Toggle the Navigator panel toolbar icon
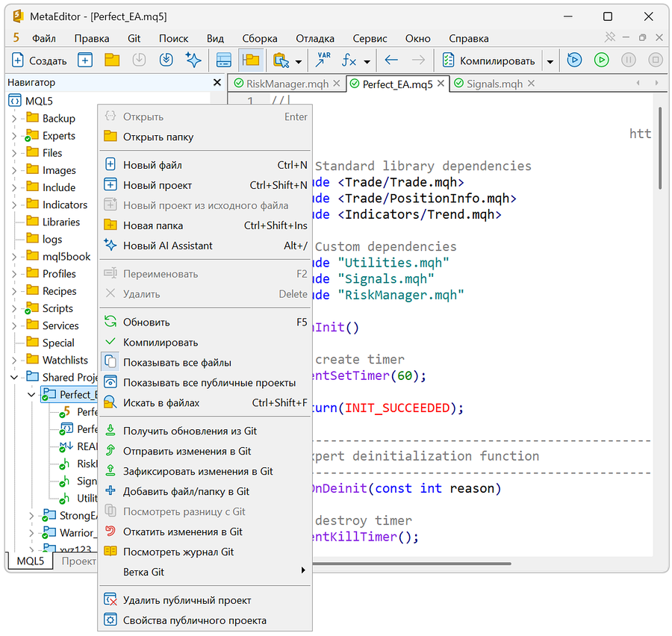Image resolution: width=672 pixels, height=636 pixels. click(x=251, y=60)
